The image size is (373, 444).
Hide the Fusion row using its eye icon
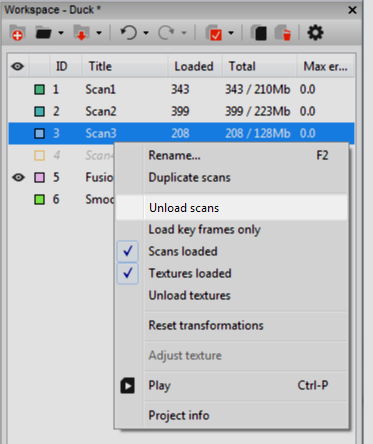pyautogui.click(x=18, y=177)
